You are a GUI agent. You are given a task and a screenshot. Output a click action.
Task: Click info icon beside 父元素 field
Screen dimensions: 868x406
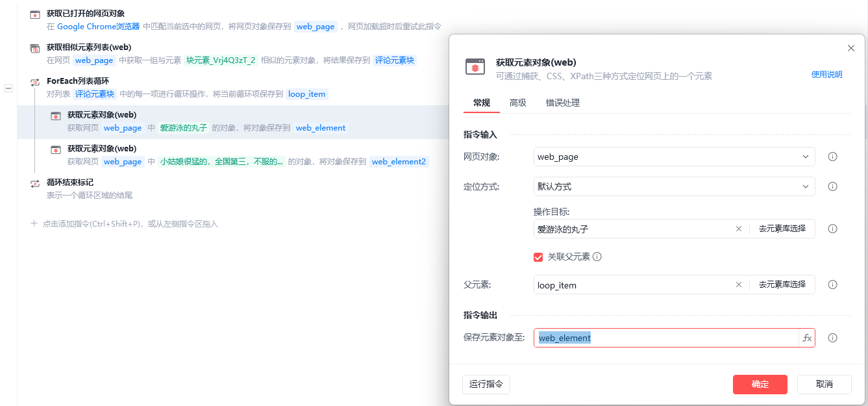pos(833,285)
